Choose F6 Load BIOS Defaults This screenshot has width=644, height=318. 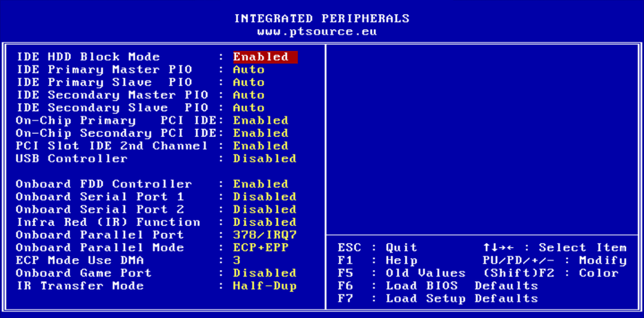point(437,286)
